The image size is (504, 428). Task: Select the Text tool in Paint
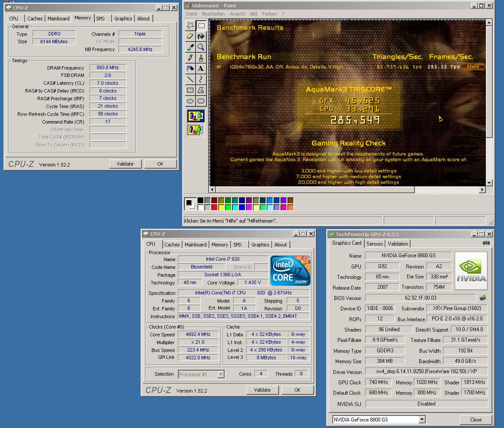[x=201, y=68]
